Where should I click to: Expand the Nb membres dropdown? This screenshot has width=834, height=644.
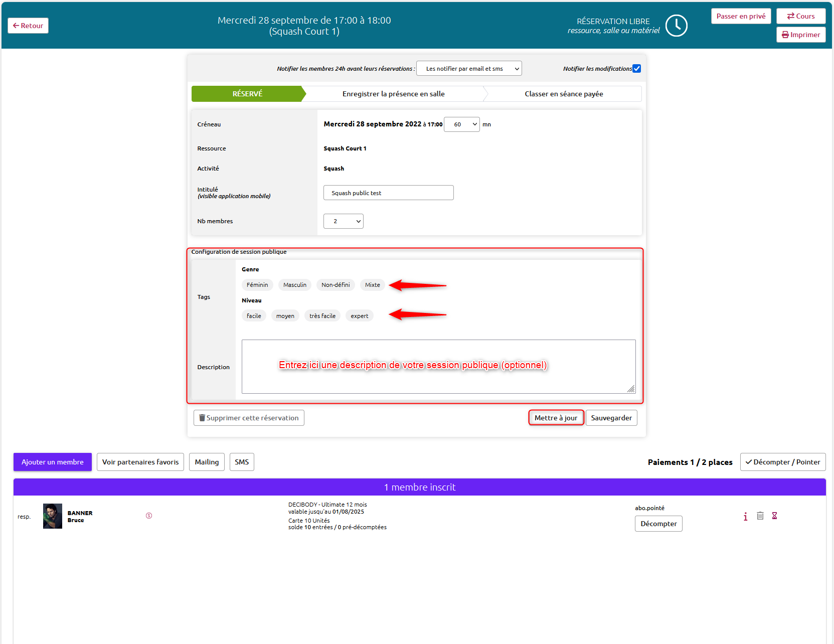[344, 221]
